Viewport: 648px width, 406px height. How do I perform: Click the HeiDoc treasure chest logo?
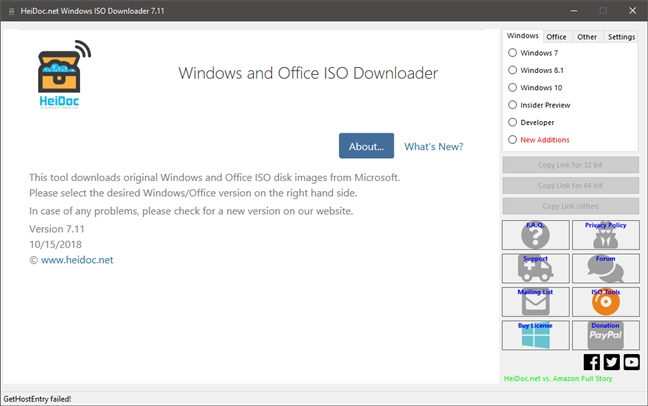click(64, 74)
